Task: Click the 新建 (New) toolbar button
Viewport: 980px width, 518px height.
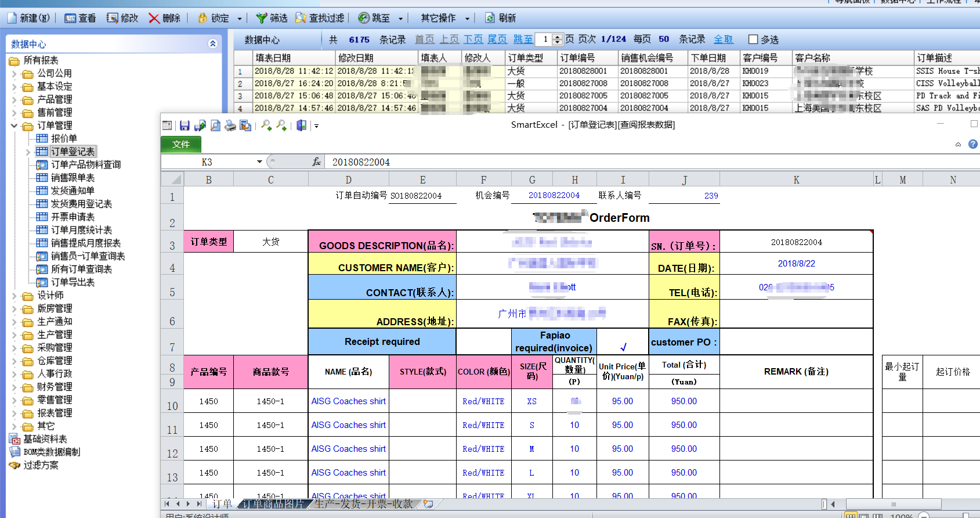Action: [x=28, y=18]
